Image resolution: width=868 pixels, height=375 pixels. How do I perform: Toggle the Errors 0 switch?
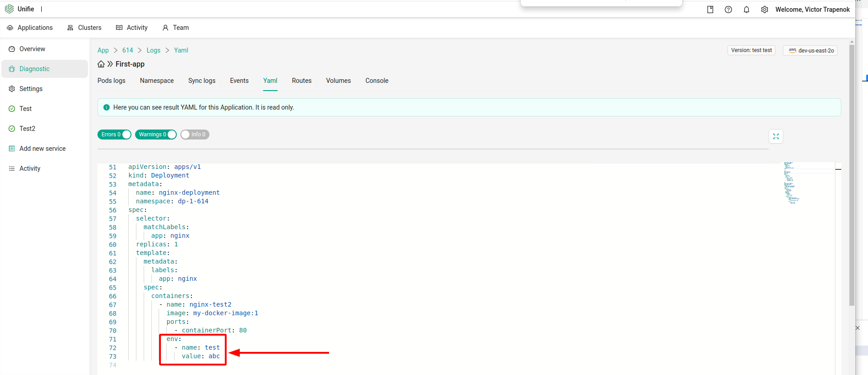(x=114, y=135)
